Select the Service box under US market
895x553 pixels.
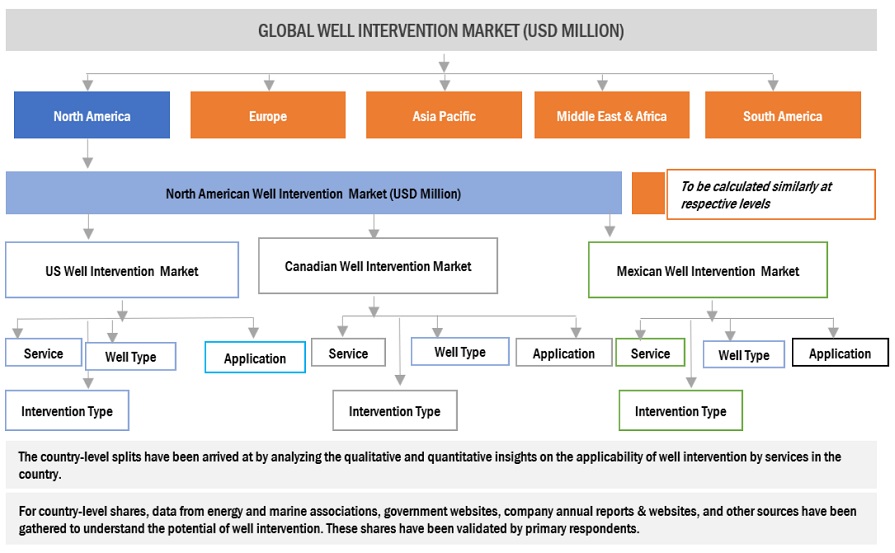[x=43, y=353]
